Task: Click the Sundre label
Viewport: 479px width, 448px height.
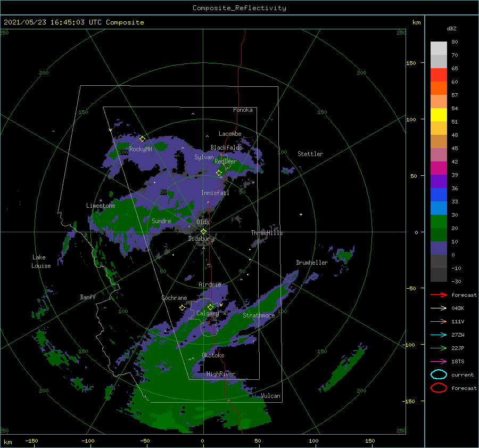Action: click(161, 221)
